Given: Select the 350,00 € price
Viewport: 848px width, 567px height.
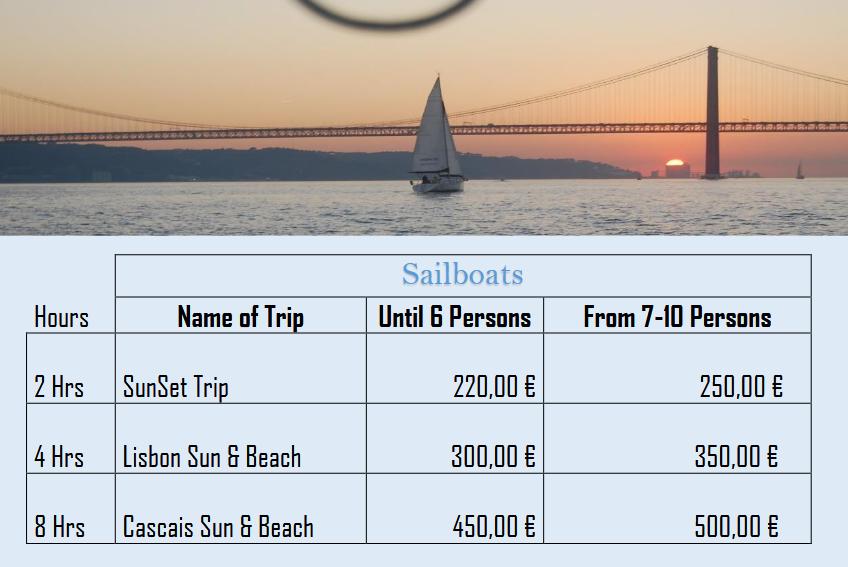Looking at the screenshot, I should coord(737,457).
